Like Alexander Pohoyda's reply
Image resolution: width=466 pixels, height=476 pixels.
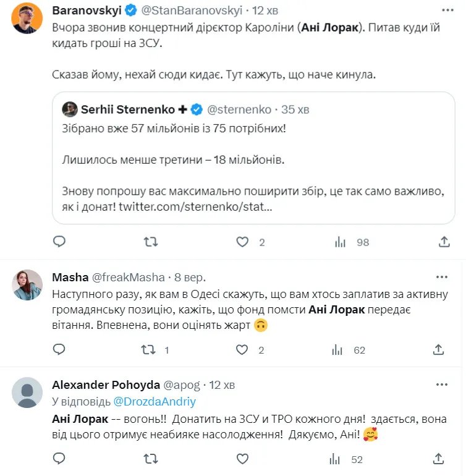(243, 459)
